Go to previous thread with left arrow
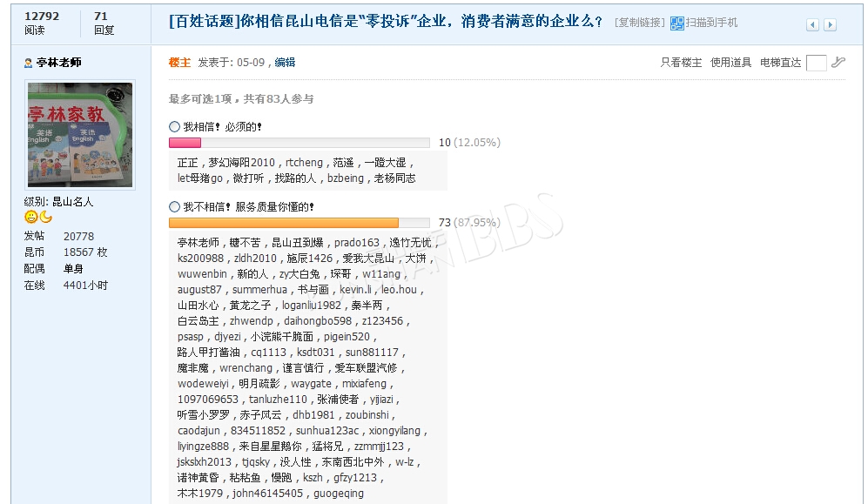 pyautogui.click(x=812, y=25)
